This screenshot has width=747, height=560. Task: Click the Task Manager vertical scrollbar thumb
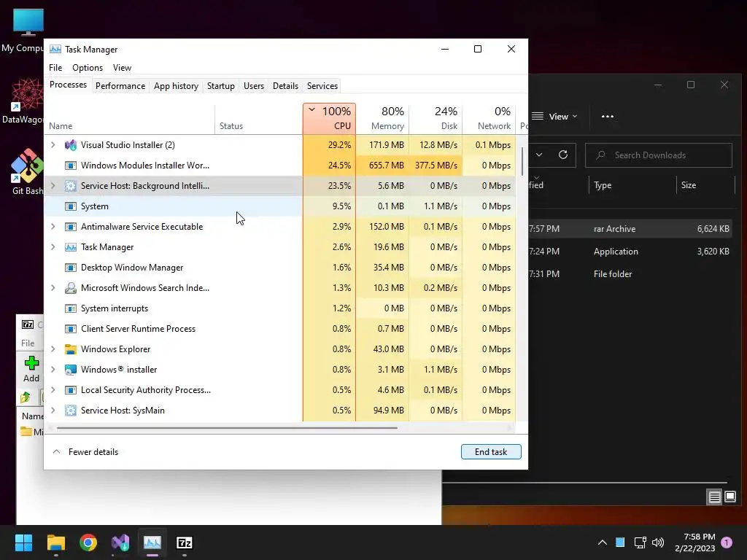[x=522, y=161]
